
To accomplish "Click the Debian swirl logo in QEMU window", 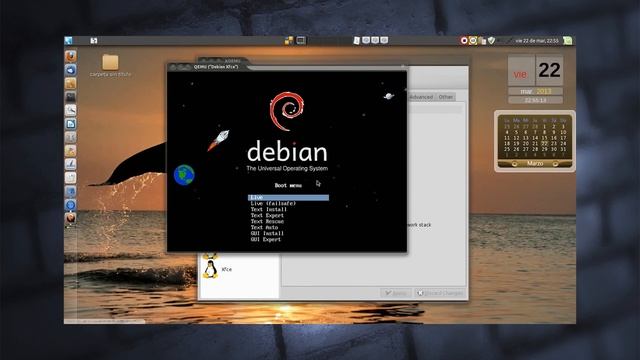I will point(287,111).
